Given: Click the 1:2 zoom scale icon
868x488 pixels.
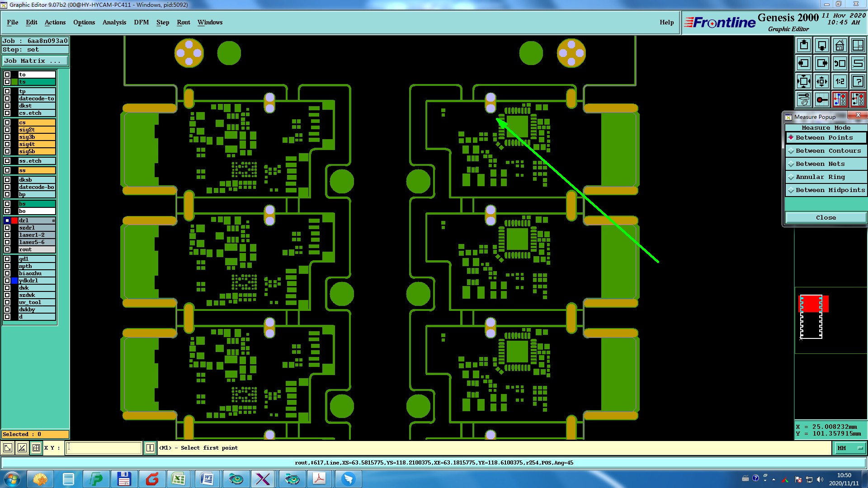Looking at the screenshot, I should pos(840,81).
